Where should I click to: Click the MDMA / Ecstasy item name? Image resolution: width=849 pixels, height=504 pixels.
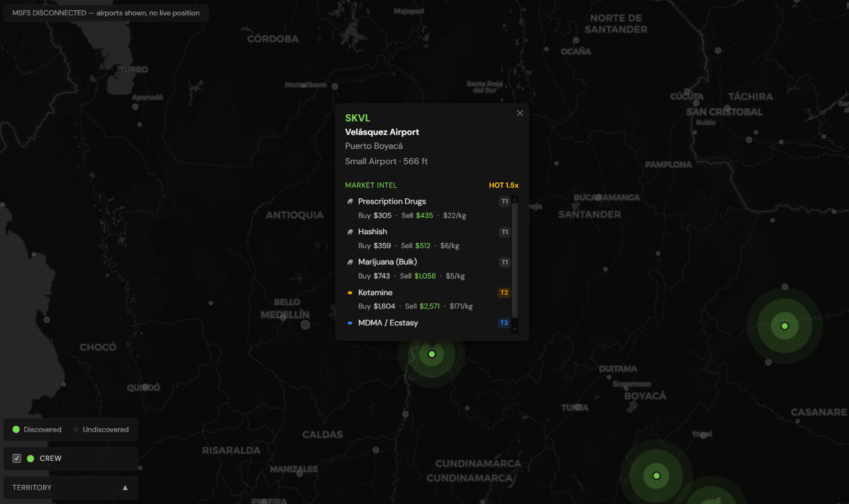click(388, 323)
